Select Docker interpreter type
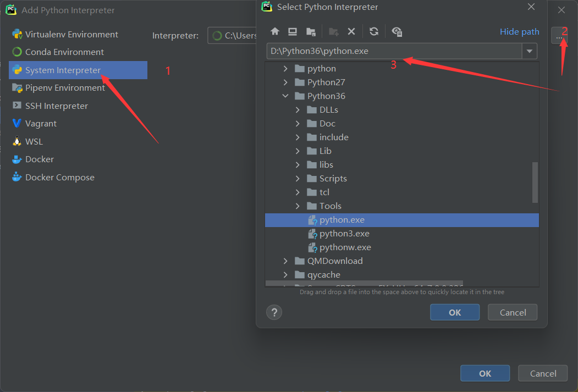 pos(78,159)
